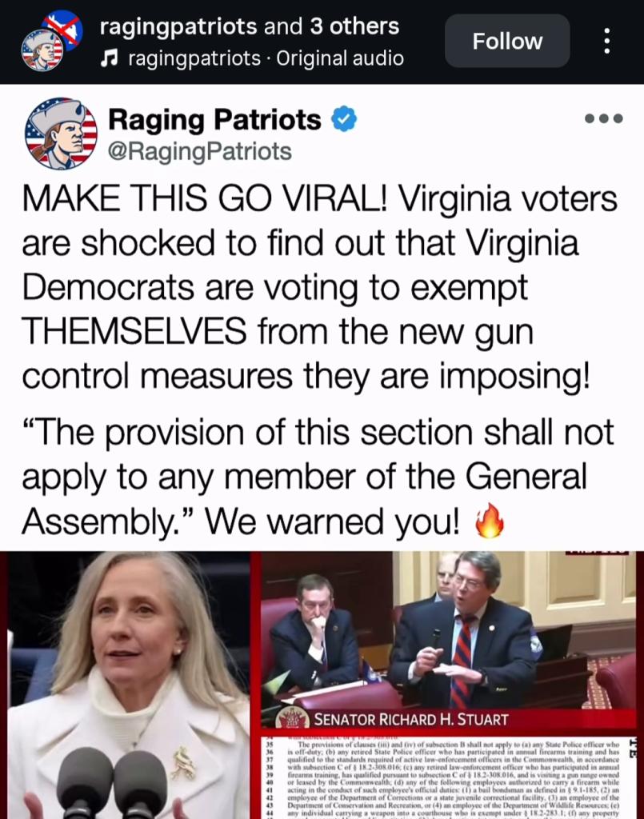The width and height of the screenshot is (644, 819).
Task: Open ragingpatriots Original audio link
Action: (x=266, y=58)
